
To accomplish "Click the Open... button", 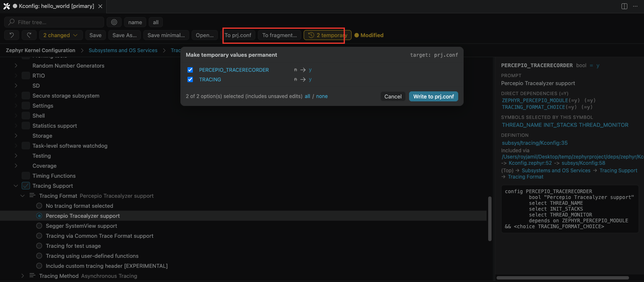I will pyautogui.click(x=205, y=35).
